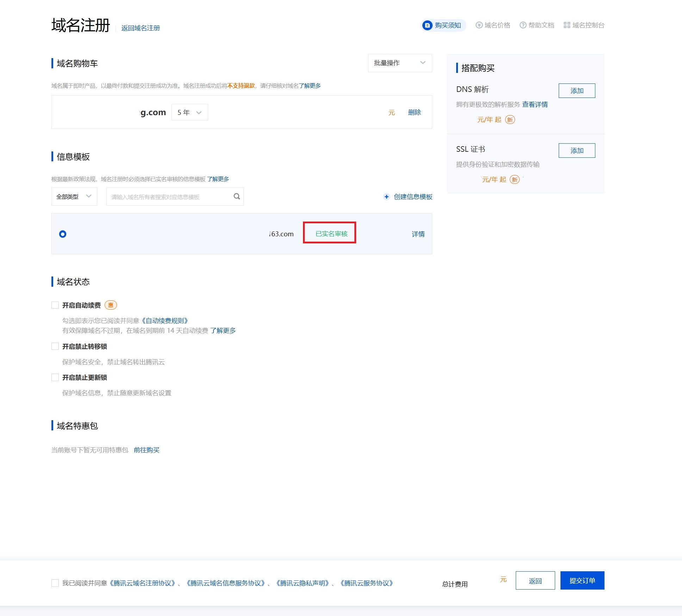Click the search magnifier icon
The width and height of the screenshot is (682, 616).
pyautogui.click(x=237, y=197)
